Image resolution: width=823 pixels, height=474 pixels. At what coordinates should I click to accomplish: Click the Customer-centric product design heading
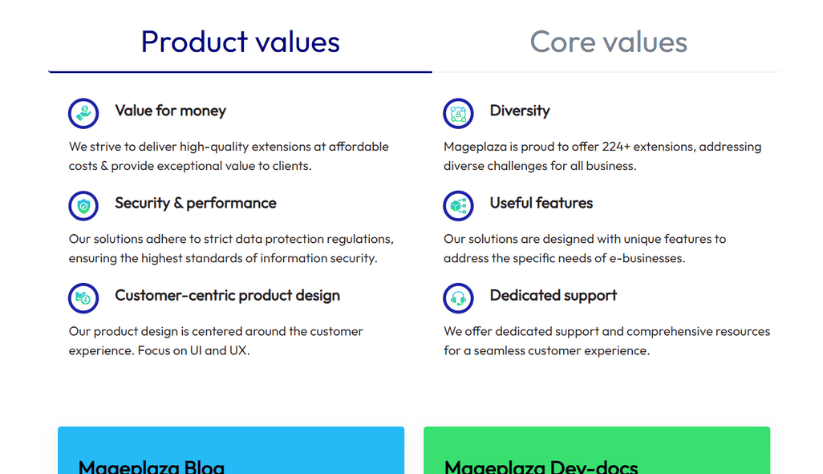(x=227, y=296)
